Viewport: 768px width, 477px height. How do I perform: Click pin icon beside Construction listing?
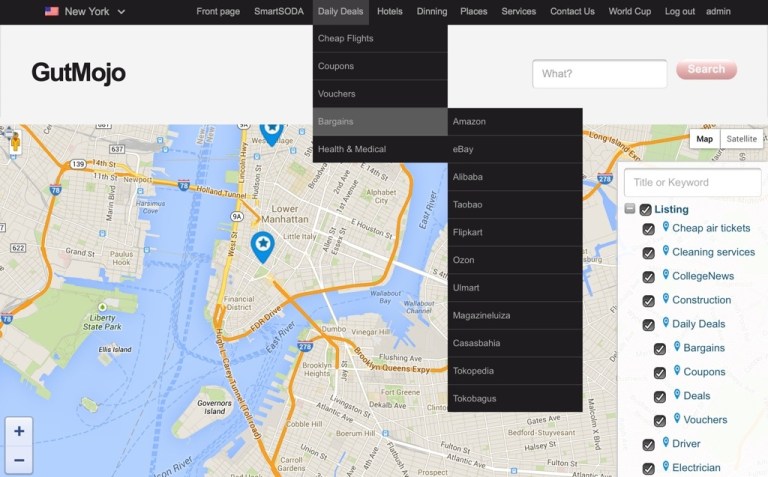click(x=666, y=299)
